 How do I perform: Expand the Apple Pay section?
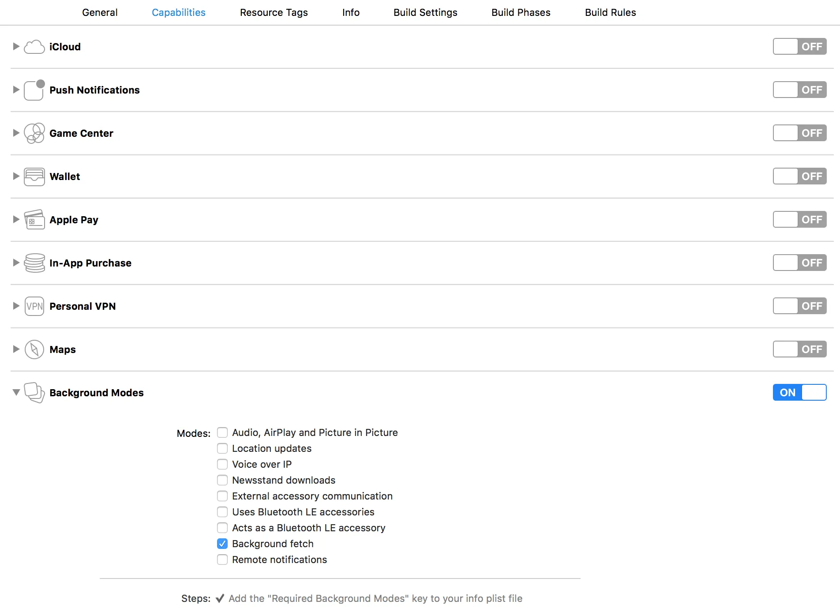(x=16, y=219)
